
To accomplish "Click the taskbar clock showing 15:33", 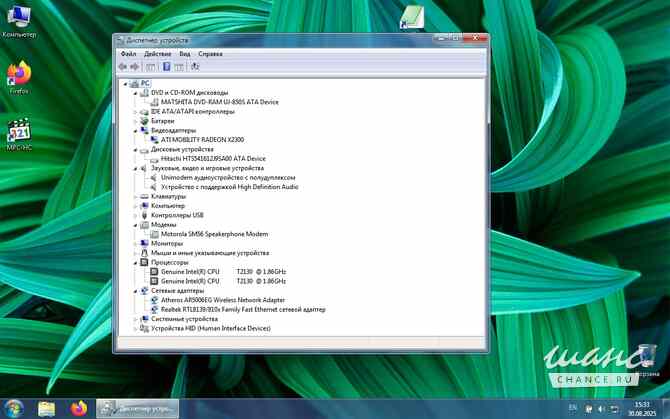I will tap(642, 409).
